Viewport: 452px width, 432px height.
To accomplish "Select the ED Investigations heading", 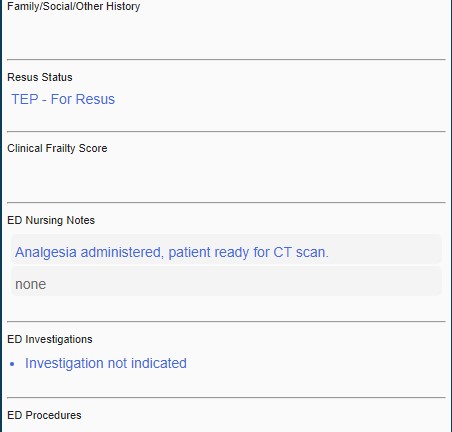I will point(50,339).
